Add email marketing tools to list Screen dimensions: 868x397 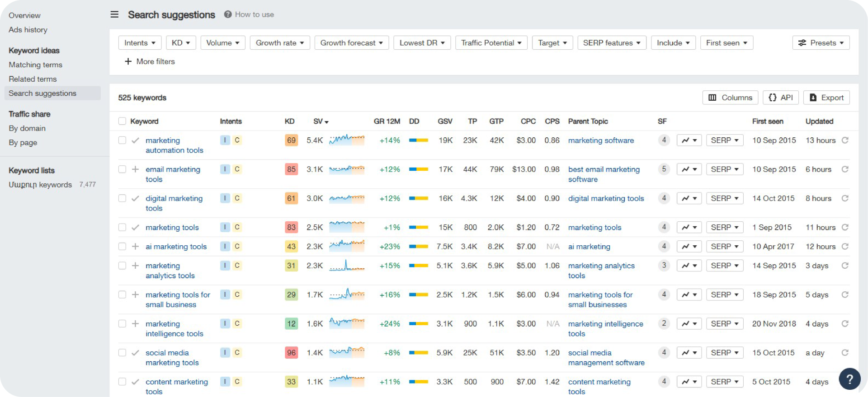[135, 169]
